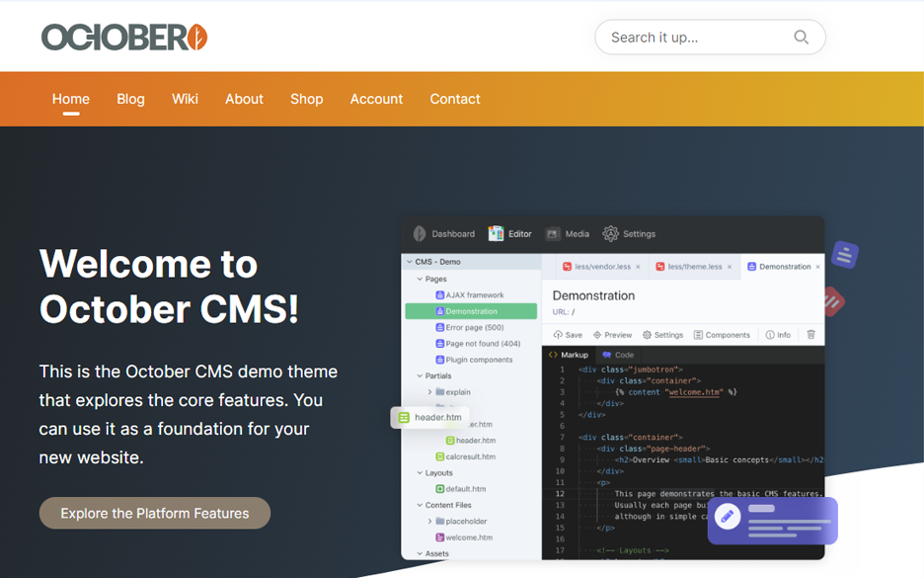Click the 'URL: /' text

click(x=564, y=312)
